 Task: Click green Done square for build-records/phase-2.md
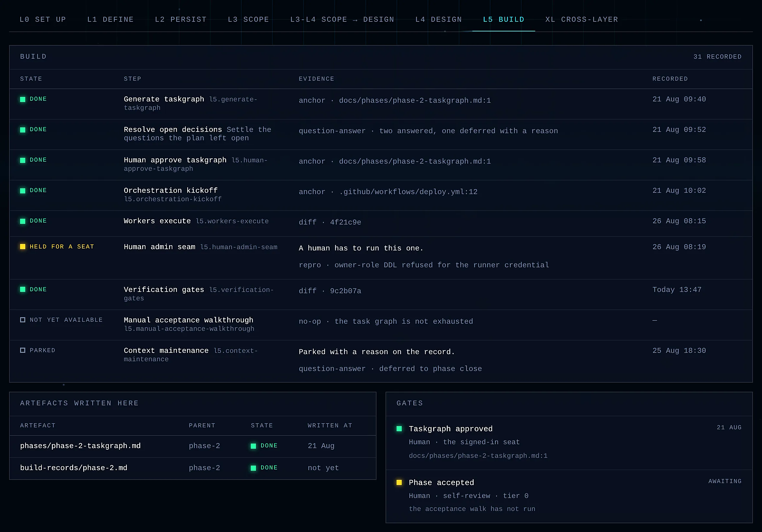[x=253, y=468]
